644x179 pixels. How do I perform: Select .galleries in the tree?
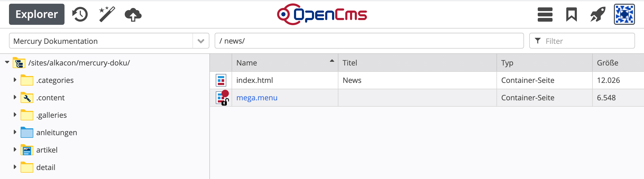tap(52, 115)
